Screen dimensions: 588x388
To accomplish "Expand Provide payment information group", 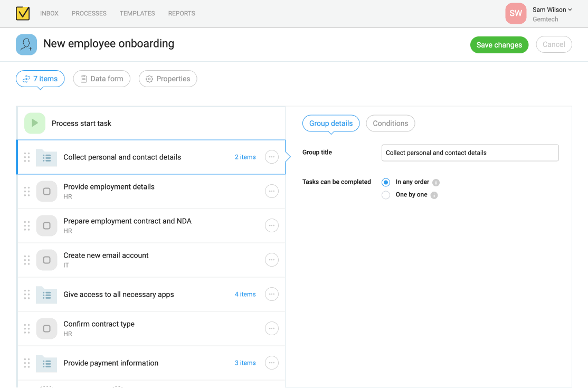I will (245, 363).
